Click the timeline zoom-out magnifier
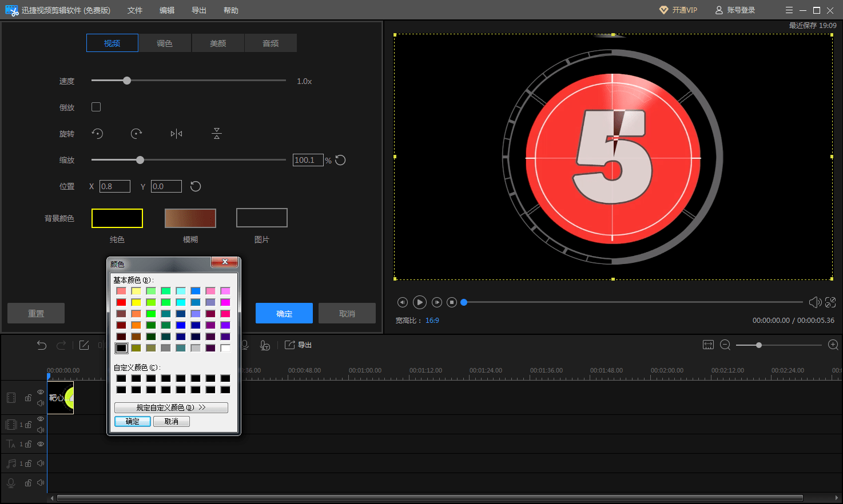This screenshot has width=843, height=504. click(x=725, y=345)
